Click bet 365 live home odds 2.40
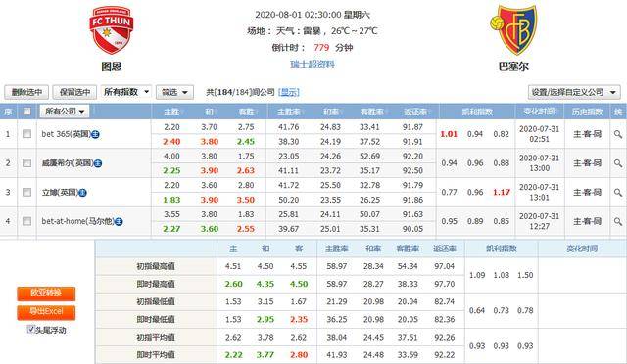Image resolution: width=627 pixels, height=364 pixels. pyautogui.click(x=171, y=142)
